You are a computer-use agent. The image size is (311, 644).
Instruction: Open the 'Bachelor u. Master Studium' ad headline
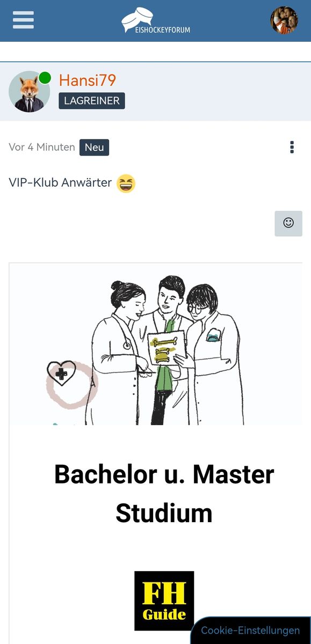coord(164,494)
